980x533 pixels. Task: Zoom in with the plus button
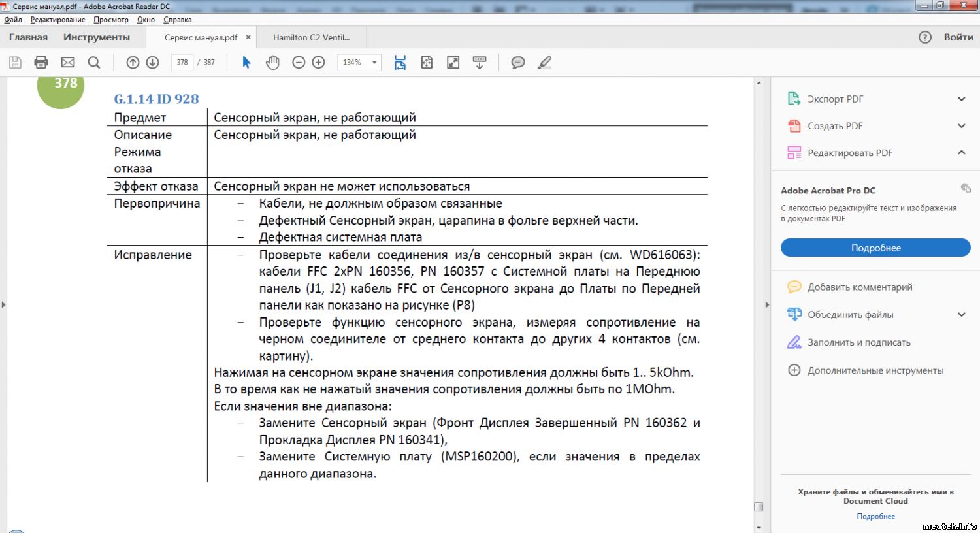318,63
